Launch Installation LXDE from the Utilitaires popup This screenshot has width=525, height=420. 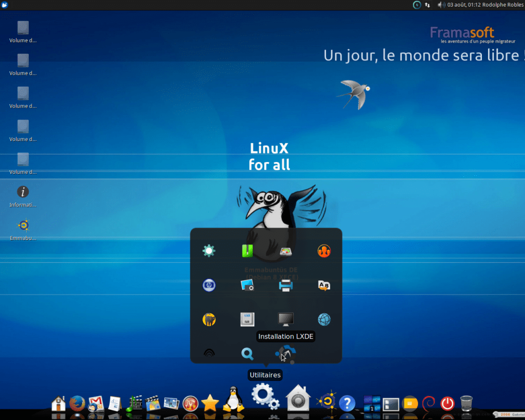pos(285,353)
